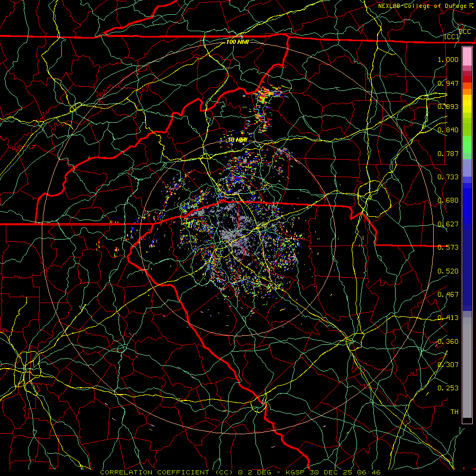Click the DCC label above the legend
476x476 pixels.
tap(464, 32)
